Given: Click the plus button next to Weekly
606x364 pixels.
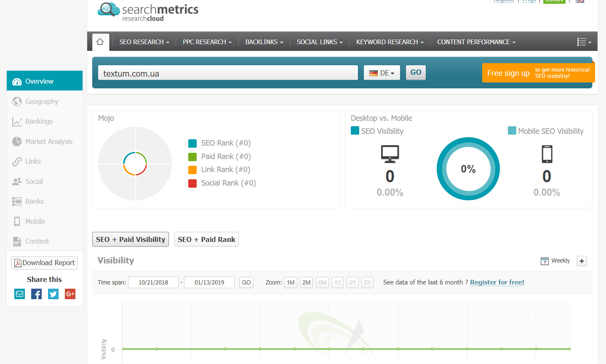Looking at the screenshot, I should coord(582,261).
